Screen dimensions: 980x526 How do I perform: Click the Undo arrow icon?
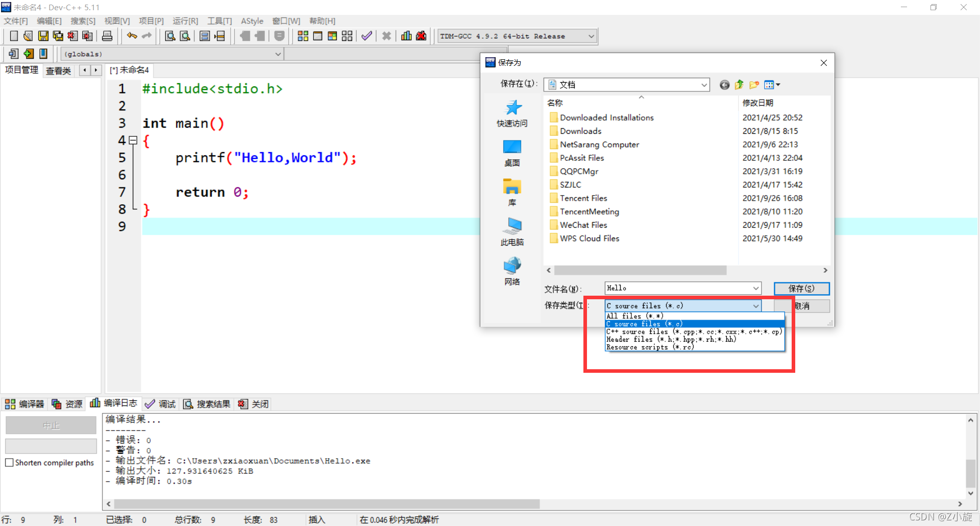coord(132,36)
